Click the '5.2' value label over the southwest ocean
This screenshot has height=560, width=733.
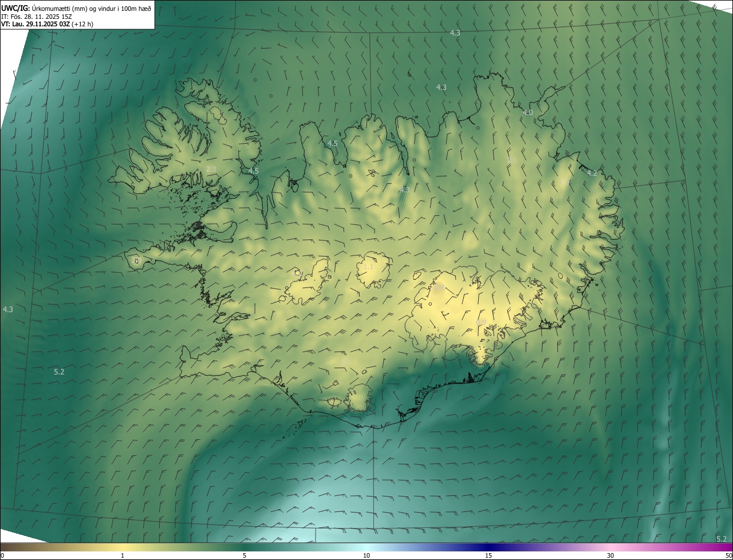(x=59, y=372)
